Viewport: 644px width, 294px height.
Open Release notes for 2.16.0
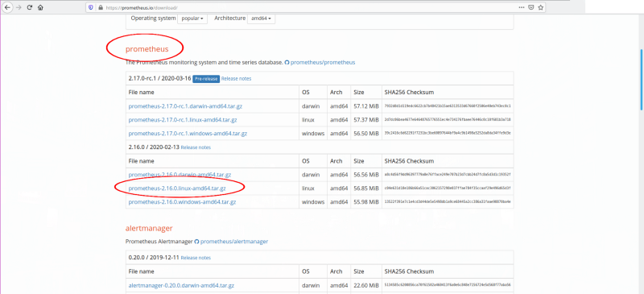[x=196, y=147]
